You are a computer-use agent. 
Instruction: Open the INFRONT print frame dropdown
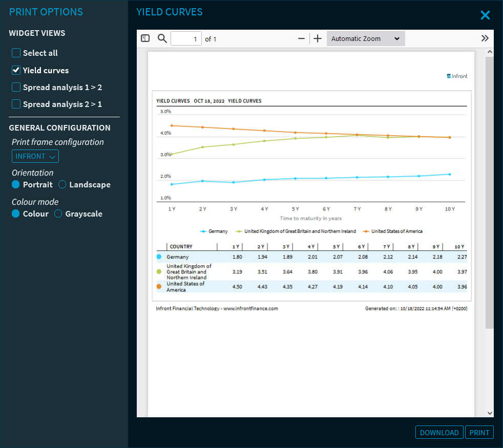pos(35,156)
